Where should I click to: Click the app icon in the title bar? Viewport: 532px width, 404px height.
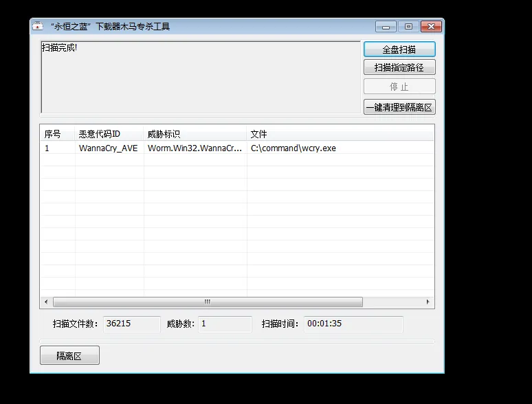pyautogui.click(x=38, y=26)
